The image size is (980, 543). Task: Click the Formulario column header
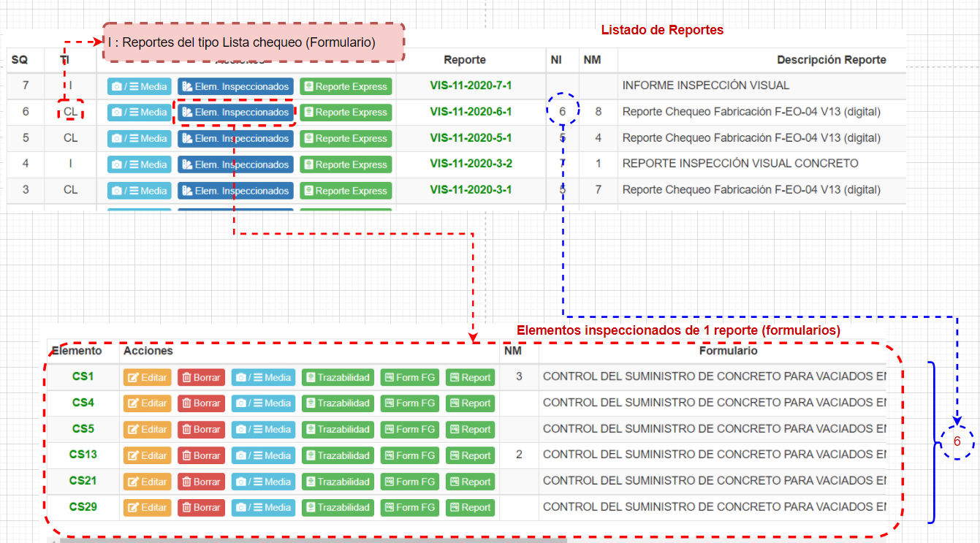[x=728, y=351]
